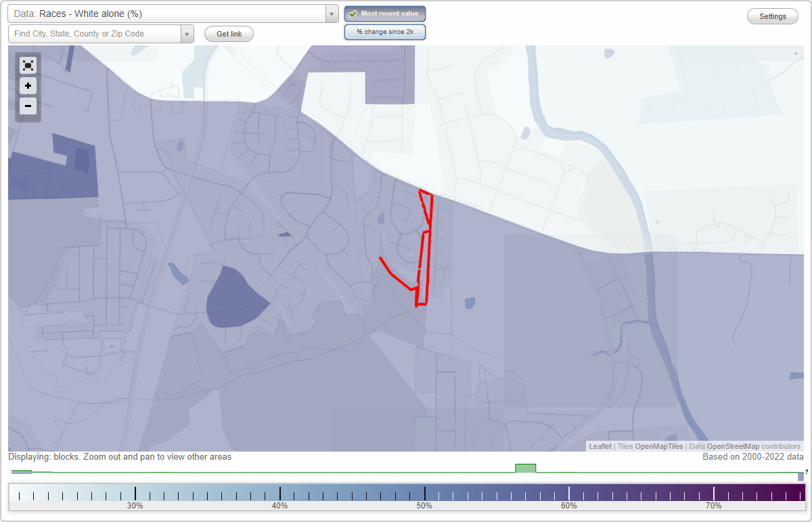Click the 60% label on legend
812x522 pixels.
[569, 506]
